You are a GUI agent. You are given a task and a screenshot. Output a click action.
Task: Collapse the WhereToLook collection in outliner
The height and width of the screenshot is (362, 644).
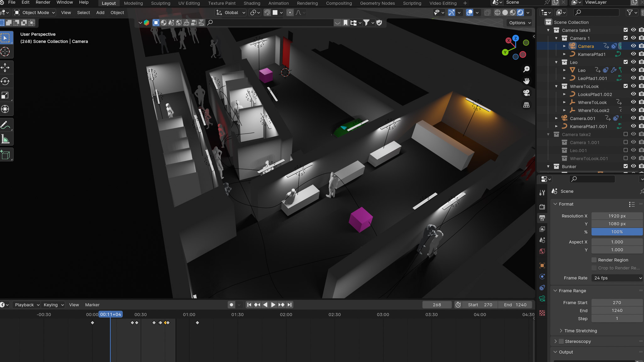[x=556, y=86]
